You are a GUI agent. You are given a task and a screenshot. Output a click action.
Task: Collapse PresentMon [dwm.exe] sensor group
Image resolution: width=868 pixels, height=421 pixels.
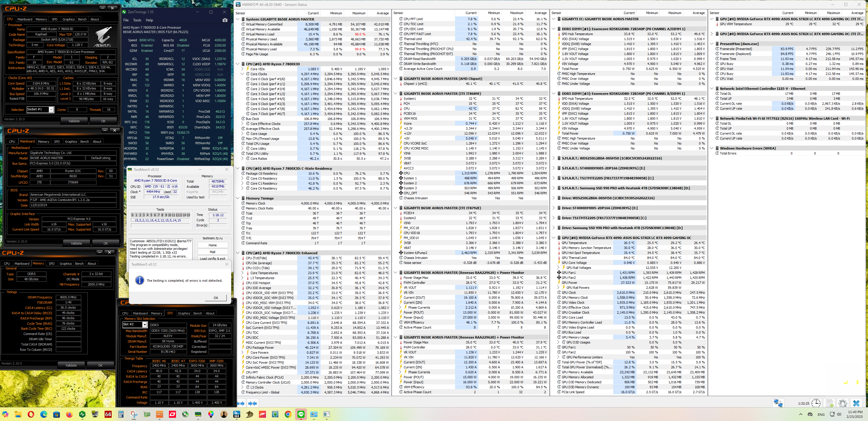click(x=712, y=44)
